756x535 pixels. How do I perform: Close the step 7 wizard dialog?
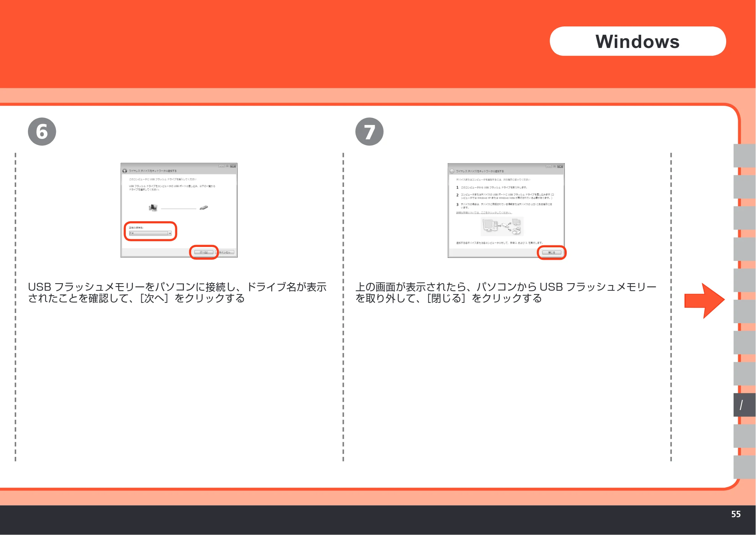point(560,167)
